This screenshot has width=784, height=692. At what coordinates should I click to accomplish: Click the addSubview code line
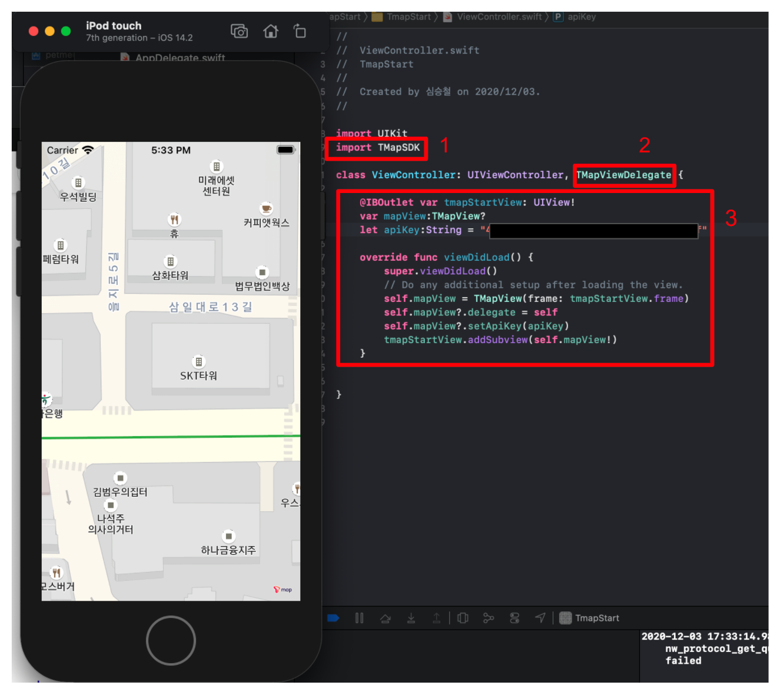click(500, 340)
